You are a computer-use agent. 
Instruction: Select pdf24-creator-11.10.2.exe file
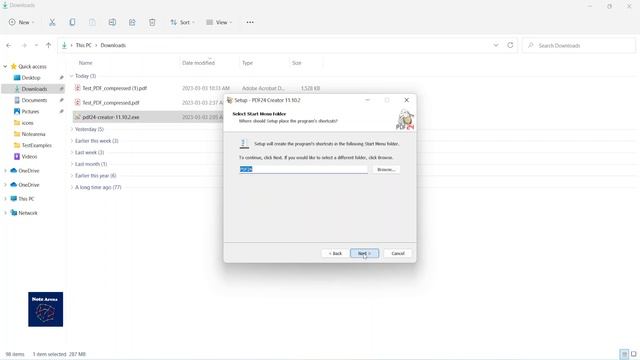[111, 117]
